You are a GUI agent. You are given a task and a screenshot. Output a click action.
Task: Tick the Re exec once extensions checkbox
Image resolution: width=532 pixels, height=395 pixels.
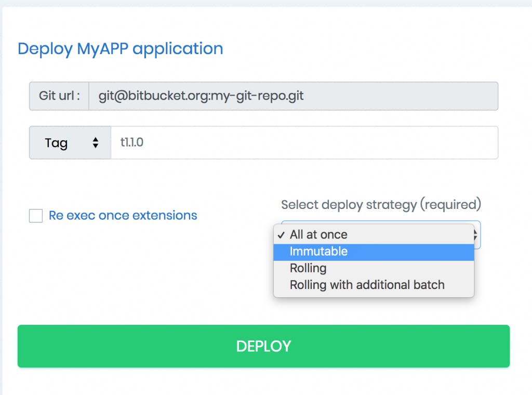[x=36, y=216]
